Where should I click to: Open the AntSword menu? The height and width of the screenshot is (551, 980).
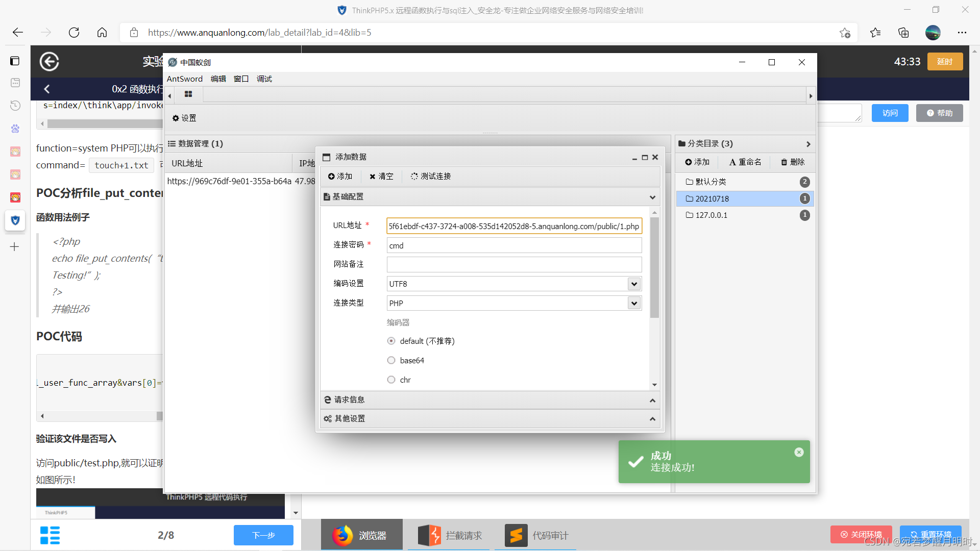point(185,79)
